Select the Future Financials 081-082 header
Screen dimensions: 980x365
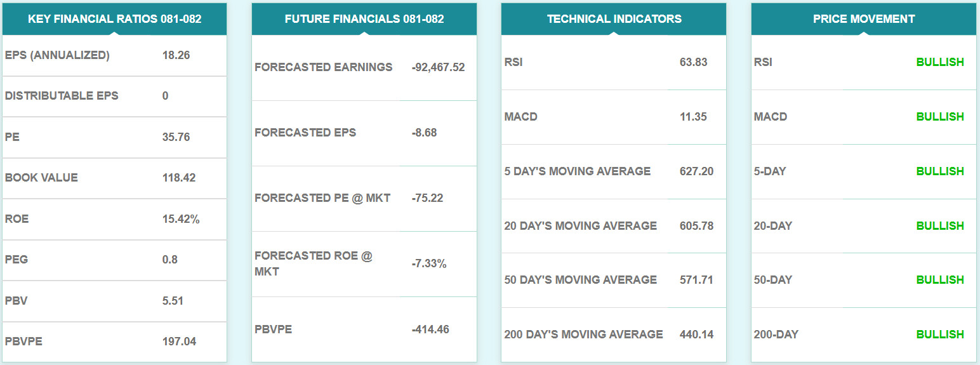[364, 19]
